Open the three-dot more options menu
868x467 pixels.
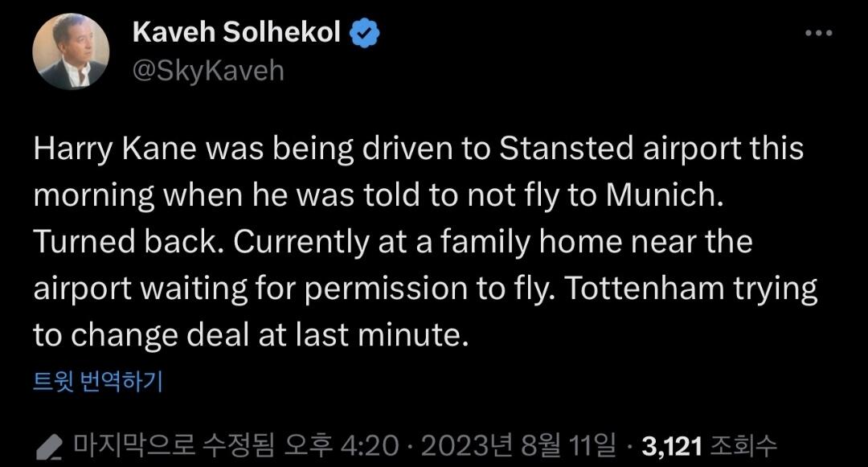click(x=818, y=34)
